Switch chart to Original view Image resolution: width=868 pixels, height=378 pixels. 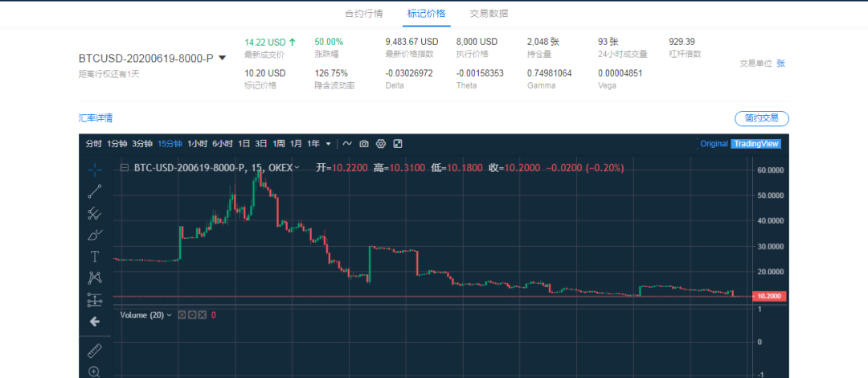click(x=714, y=143)
